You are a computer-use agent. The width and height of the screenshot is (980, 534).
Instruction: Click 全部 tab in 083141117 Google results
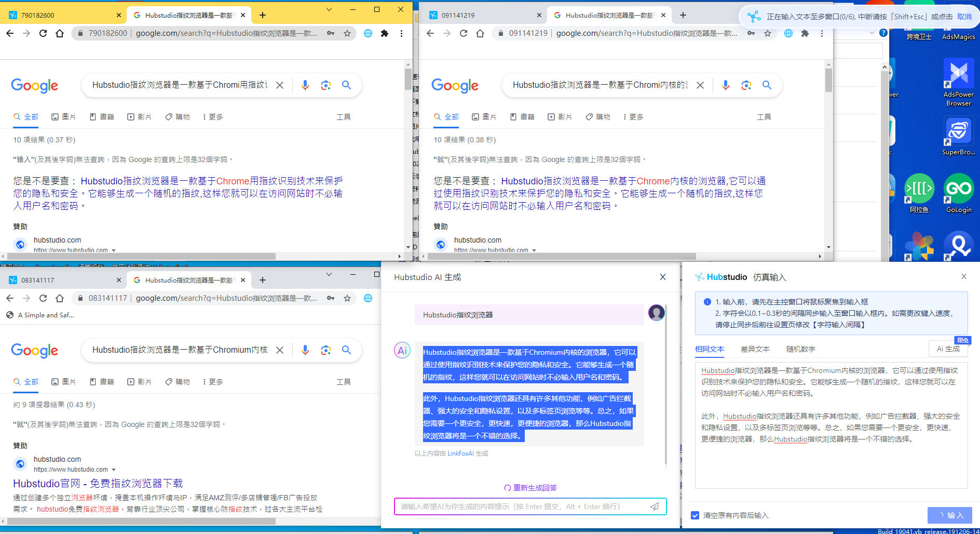(26, 382)
